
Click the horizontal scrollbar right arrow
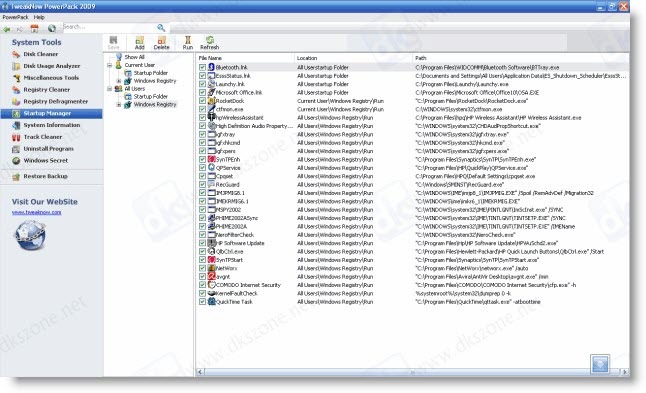pyautogui.click(x=625, y=372)
